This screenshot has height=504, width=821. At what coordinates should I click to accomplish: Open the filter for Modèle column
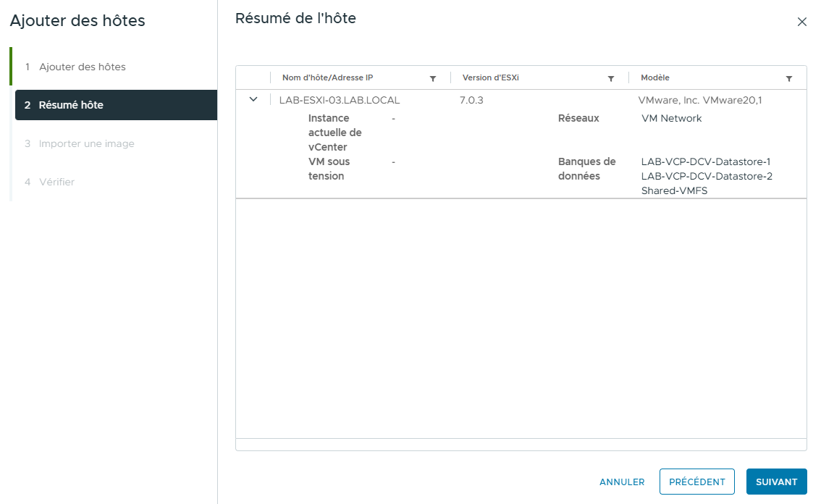tap(788, 77)
